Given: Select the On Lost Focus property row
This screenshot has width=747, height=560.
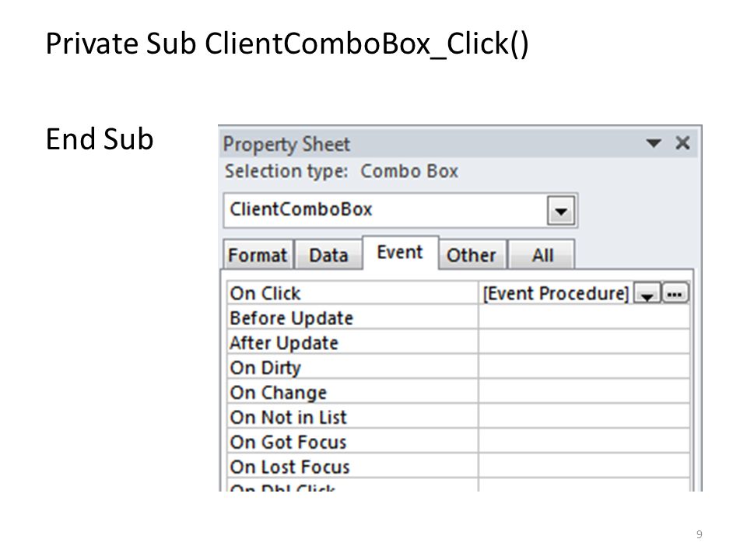Looking at the screenshot, I should (x=458, y=466).
